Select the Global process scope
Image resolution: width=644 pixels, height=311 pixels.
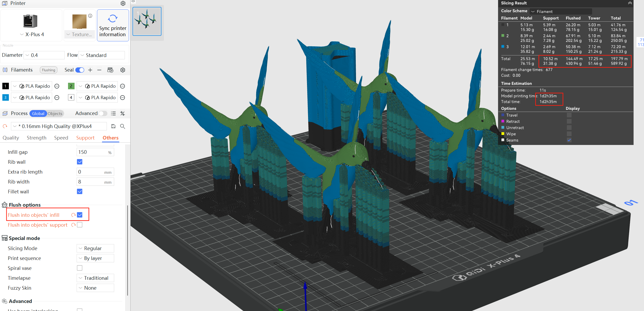point(38,113)
